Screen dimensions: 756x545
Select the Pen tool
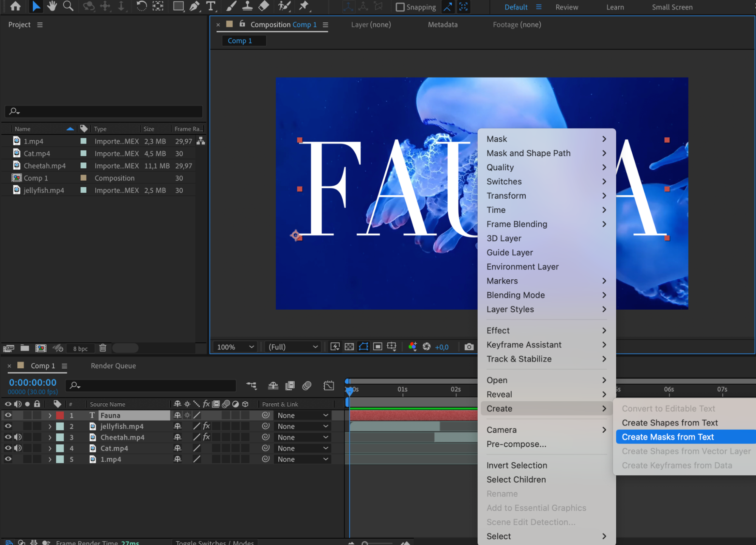pos(194,6)
